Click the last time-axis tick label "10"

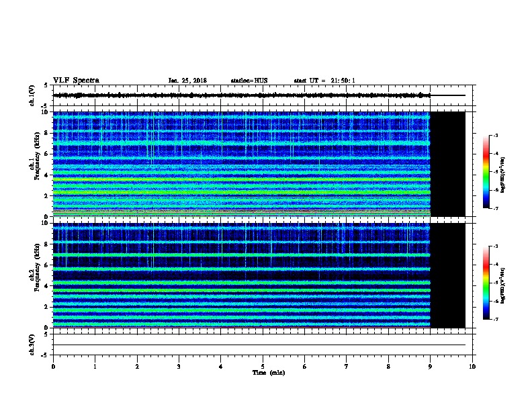pyautogui.click(x=472, y=367)
